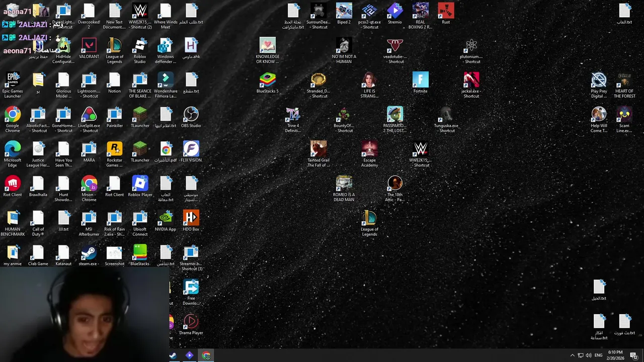Screen dimensions: 644x362
Task: Open the volume control in tray
Action: (589, 355)
